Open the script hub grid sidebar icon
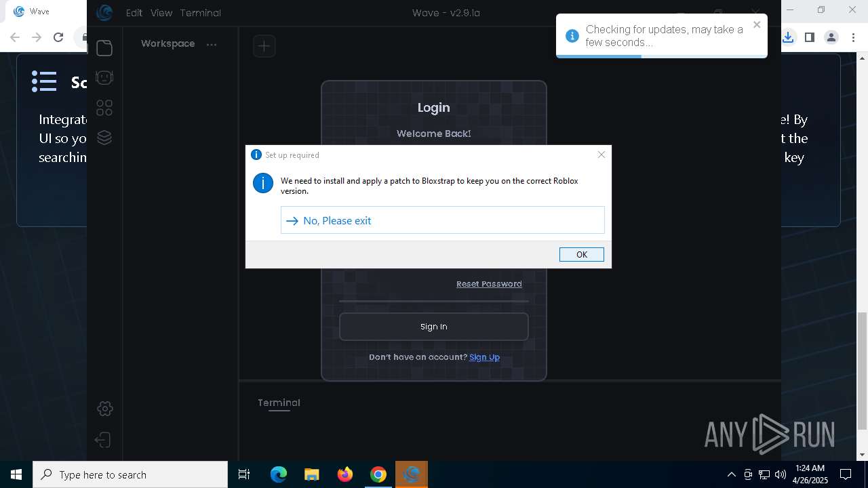This screenshot has width=868, height=488. pos(104,108)
